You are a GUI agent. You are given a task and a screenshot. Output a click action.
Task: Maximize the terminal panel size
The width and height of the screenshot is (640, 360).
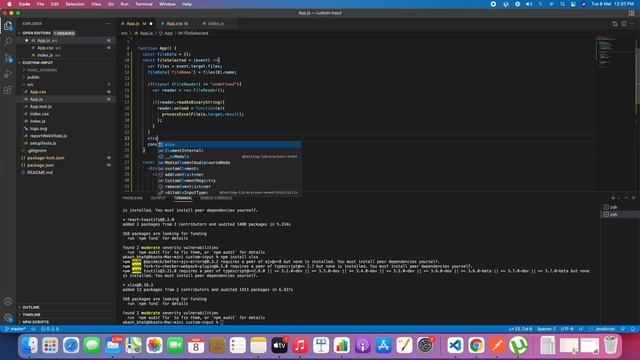tap(627, 198)
